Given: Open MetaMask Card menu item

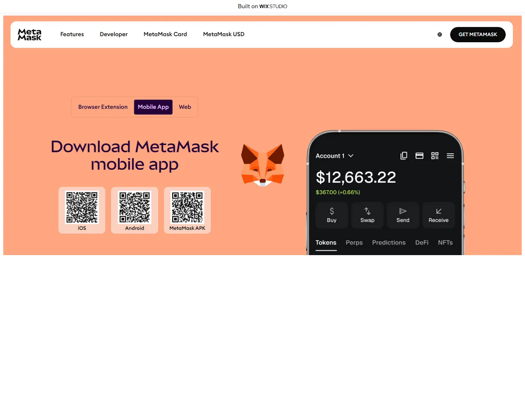Looking at the screenshot, I should tap(165, 34).
